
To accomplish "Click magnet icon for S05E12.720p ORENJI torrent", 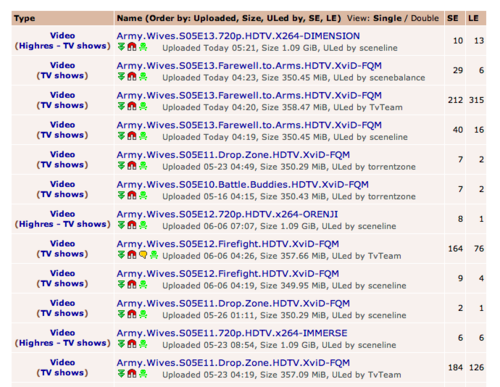I will pos(132,225).
